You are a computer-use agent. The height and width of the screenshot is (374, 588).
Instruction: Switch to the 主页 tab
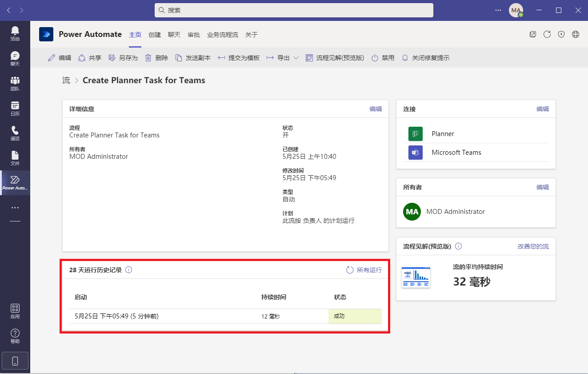tap(135, 35)
